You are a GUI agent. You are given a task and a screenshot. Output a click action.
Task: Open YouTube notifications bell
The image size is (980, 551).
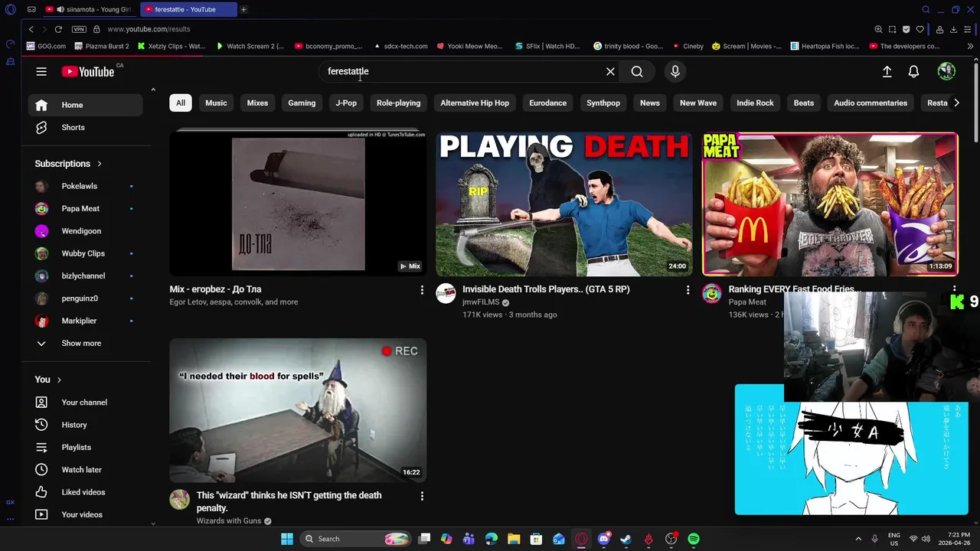[913, 71]
